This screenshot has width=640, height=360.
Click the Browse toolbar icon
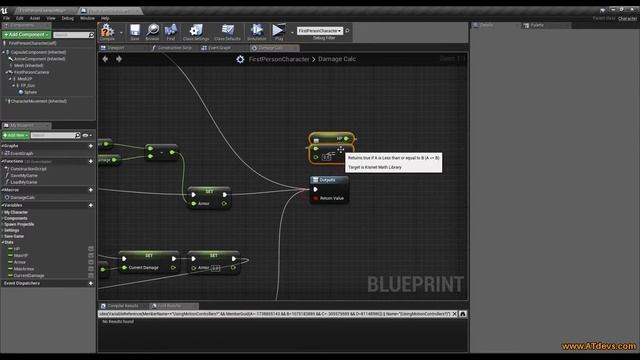point(152,32)
